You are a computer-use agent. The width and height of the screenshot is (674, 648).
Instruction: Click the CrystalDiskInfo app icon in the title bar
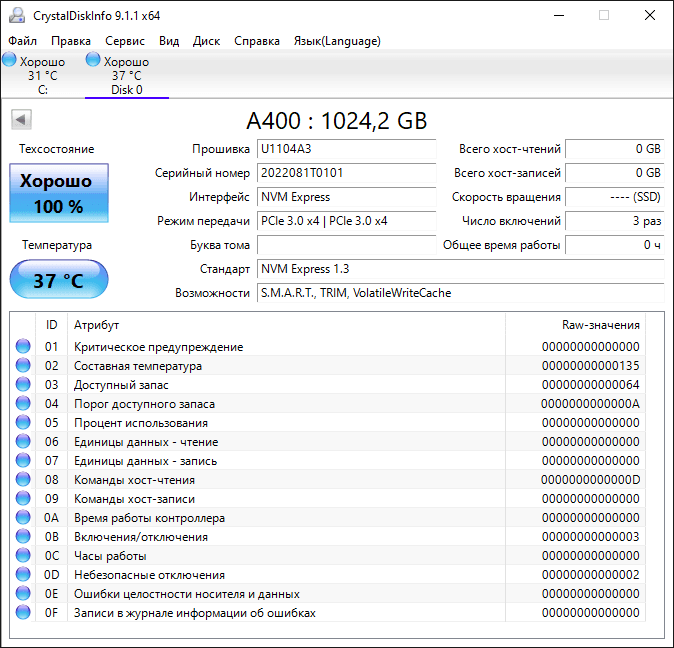(17, 15)
